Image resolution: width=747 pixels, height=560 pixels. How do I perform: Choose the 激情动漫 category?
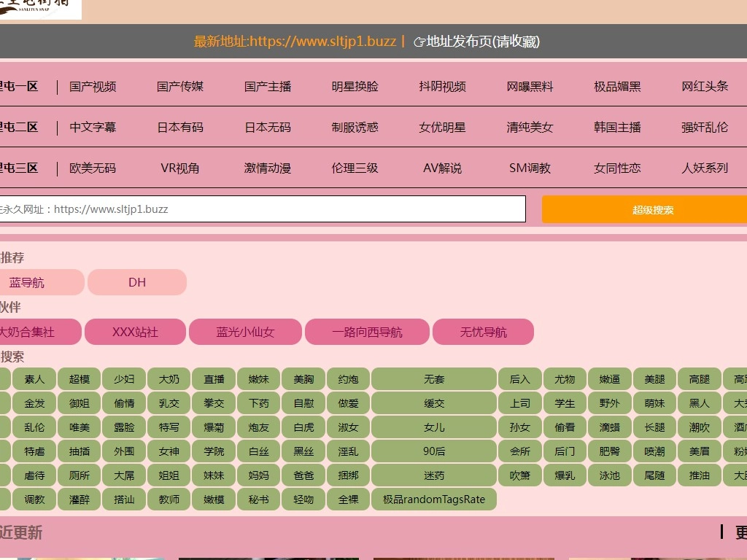pyautogui.click(x=268, y=168)
